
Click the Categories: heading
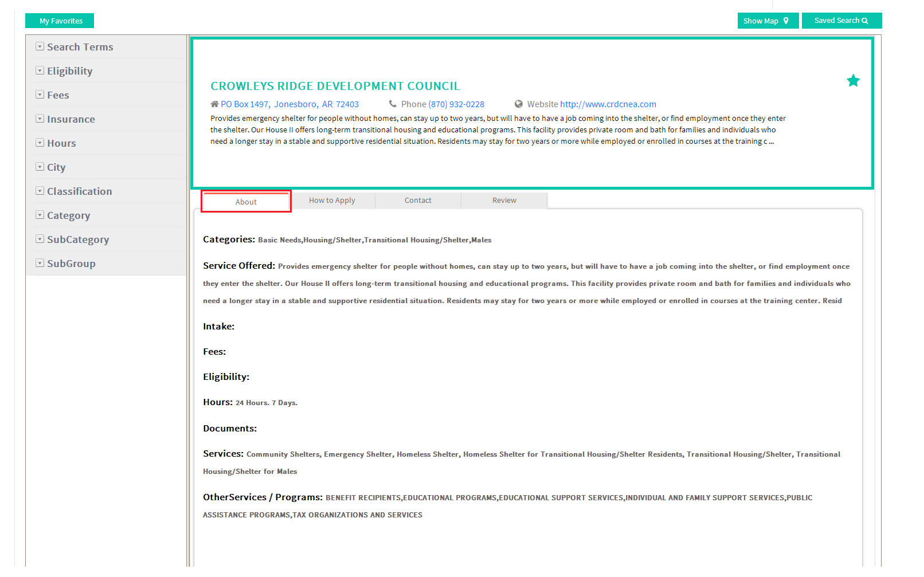coord(229,240)
